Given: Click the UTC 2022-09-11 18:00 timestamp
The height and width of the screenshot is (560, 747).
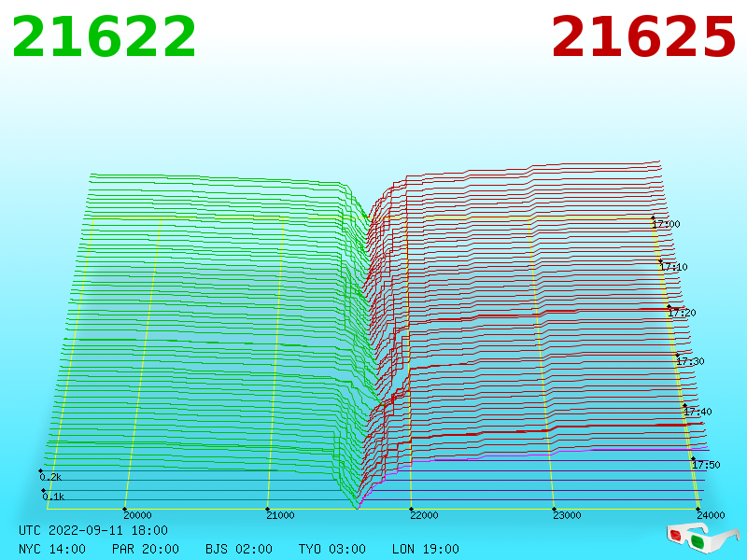Looking at the screenshot, I should 93,530.
